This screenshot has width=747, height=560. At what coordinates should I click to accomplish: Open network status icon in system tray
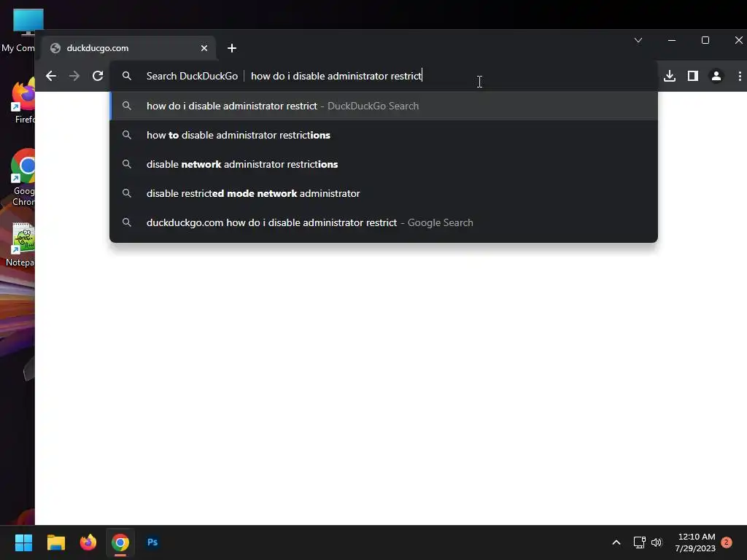click(x=639, y=542)
